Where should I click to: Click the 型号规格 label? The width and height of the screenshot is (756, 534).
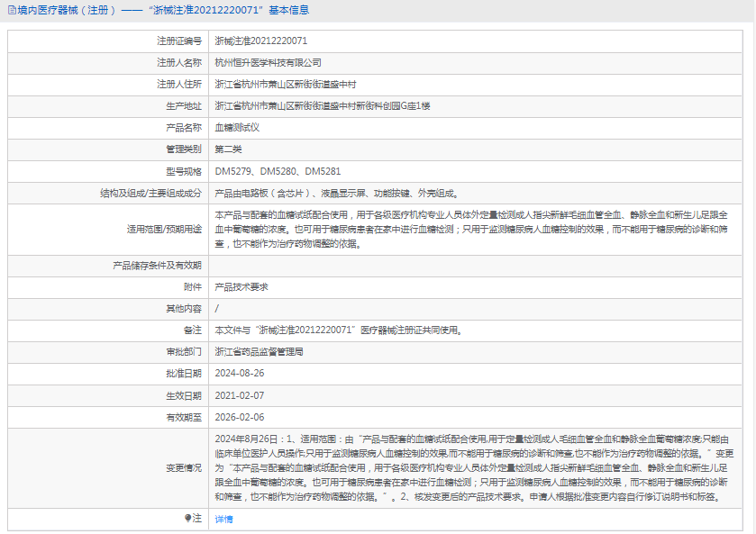click(x=184, y=172)
